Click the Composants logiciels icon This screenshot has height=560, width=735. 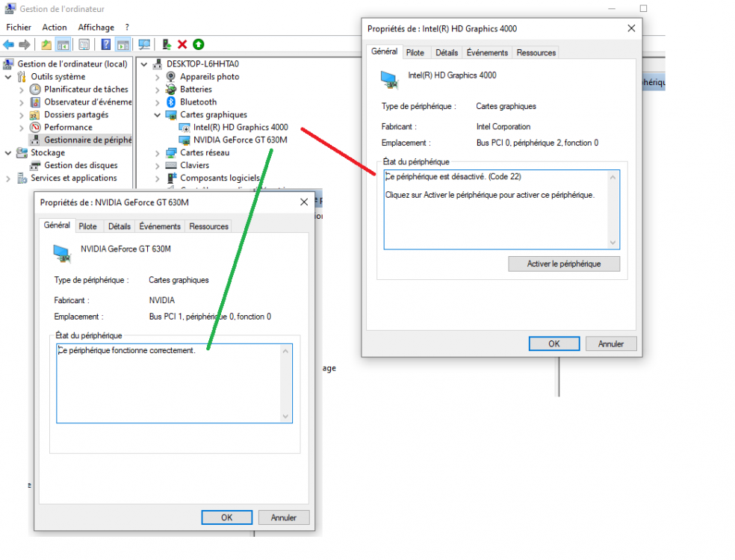(172, 178)
